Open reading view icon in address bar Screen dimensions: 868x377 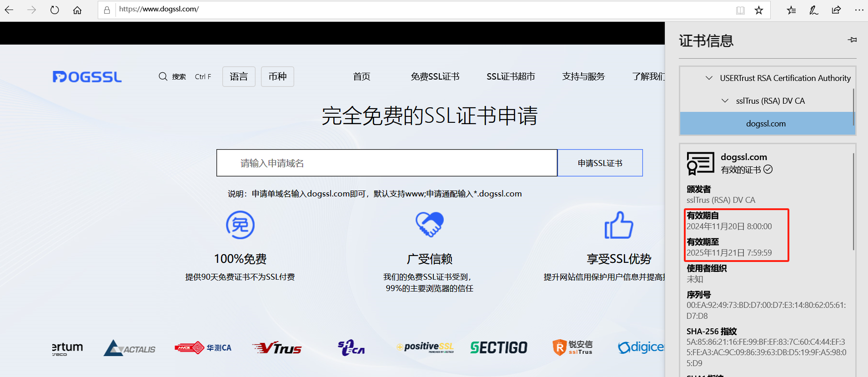[x=740, y=10]
